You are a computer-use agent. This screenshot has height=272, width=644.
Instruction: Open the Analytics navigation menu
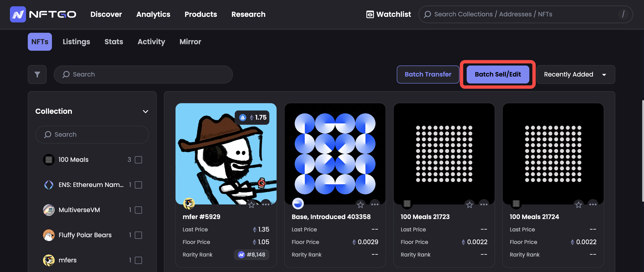pos(153,14)
